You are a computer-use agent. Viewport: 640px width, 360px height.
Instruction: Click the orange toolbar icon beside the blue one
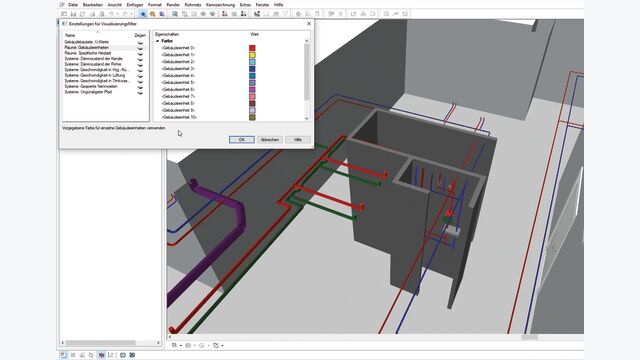[x=153, y=14]
